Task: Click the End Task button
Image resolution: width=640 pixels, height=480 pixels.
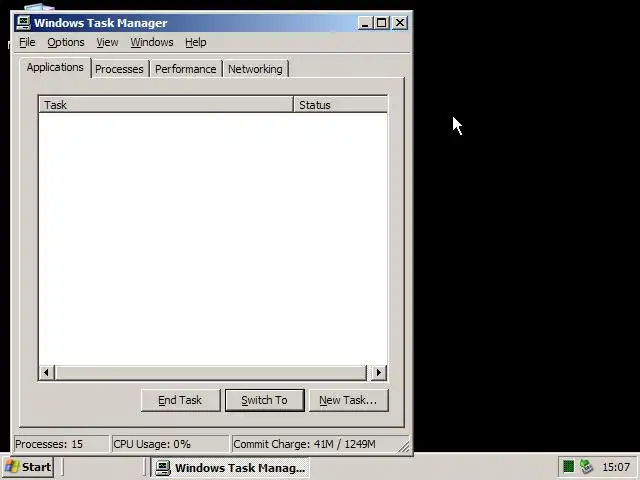Action: 180,400
